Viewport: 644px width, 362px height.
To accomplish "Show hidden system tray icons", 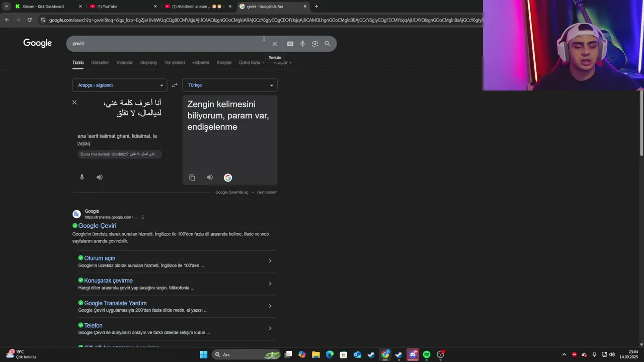I will (x=564, y=354).
